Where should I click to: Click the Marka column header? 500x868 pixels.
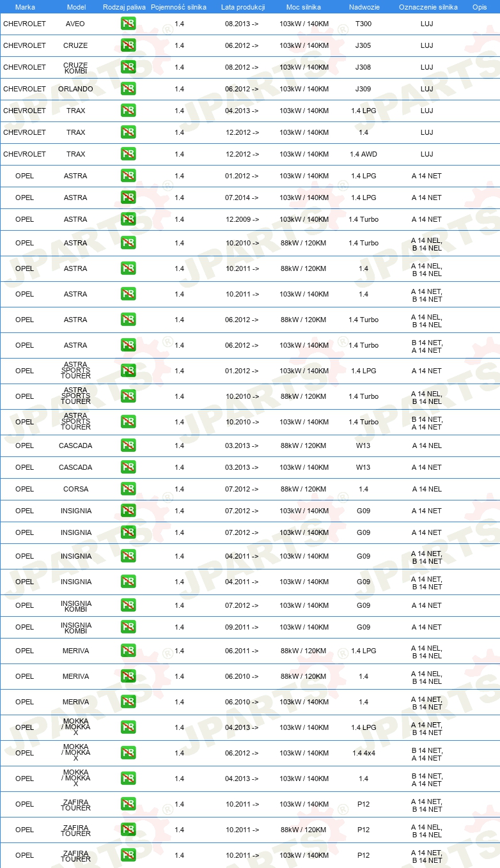(x=25, y=7)
